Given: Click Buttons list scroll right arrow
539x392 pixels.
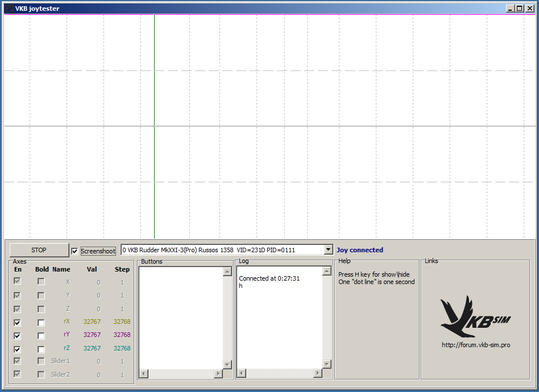Looking at the screenshot, I should pos(218,373).
